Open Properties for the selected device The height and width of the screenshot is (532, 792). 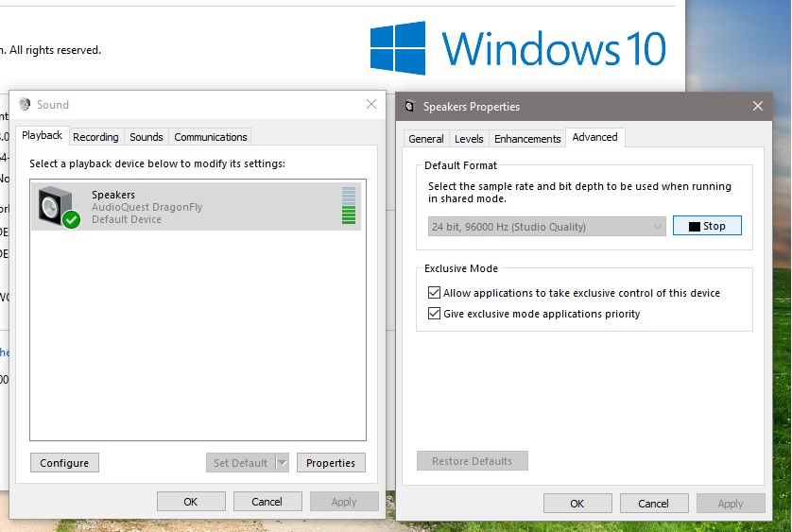click(331, 463)
